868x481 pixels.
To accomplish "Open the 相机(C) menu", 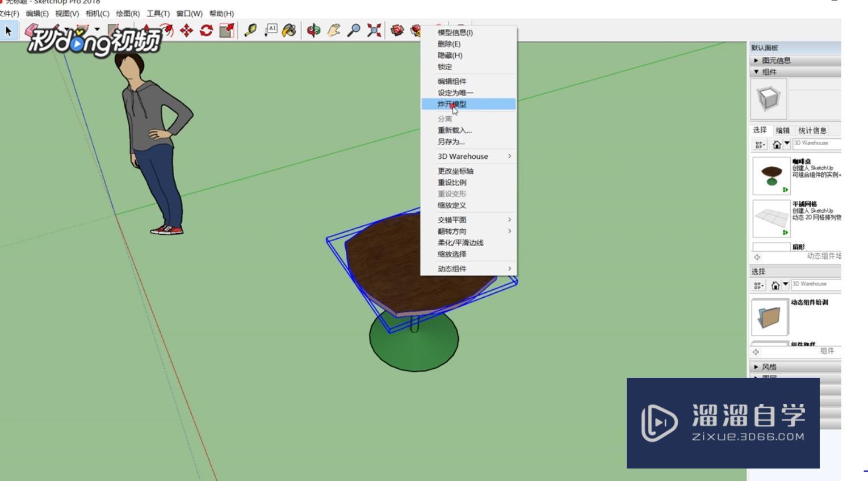I will click(x=97, y=14).
